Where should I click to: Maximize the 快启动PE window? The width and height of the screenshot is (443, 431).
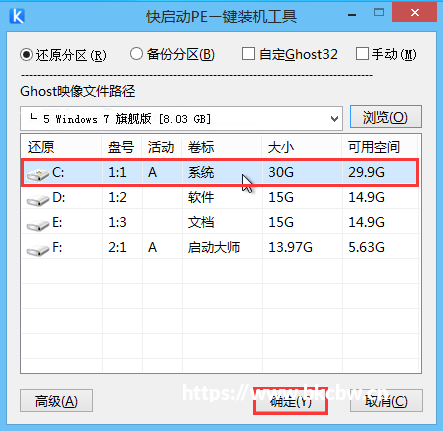click(x=379, y=13)
